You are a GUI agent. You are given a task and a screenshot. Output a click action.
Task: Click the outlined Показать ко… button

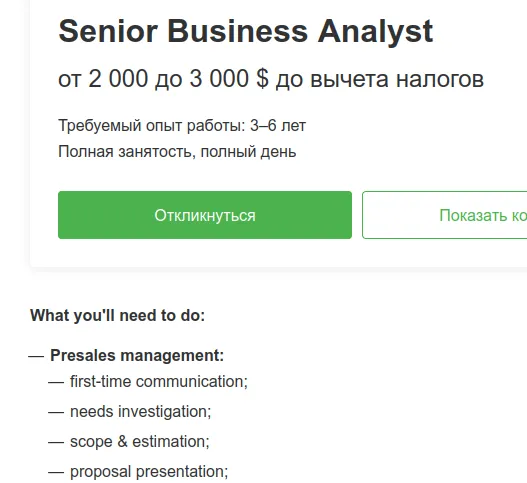pyautogui.click(x=445, y=215)
